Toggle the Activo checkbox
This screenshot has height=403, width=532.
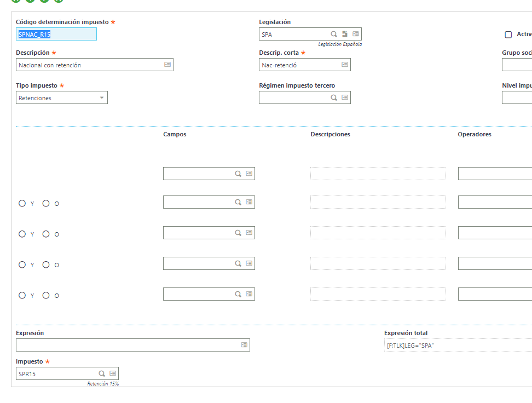coord(508,34)
